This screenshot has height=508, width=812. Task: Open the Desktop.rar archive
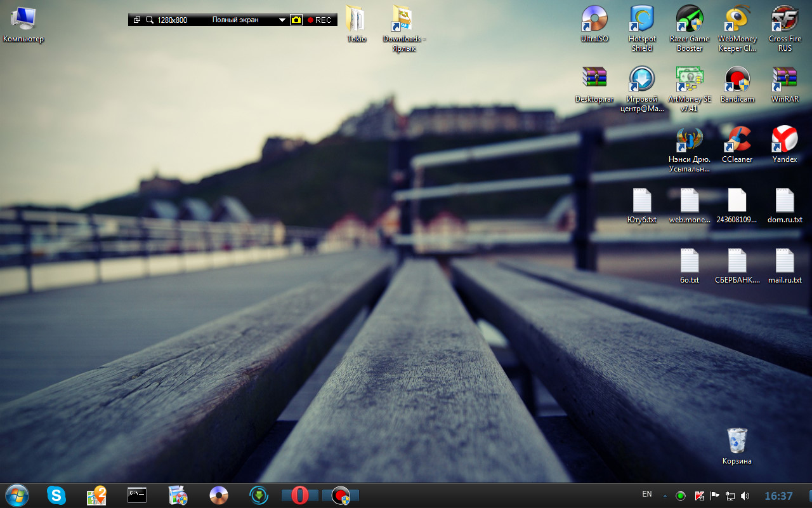click(x=594, y=84)
